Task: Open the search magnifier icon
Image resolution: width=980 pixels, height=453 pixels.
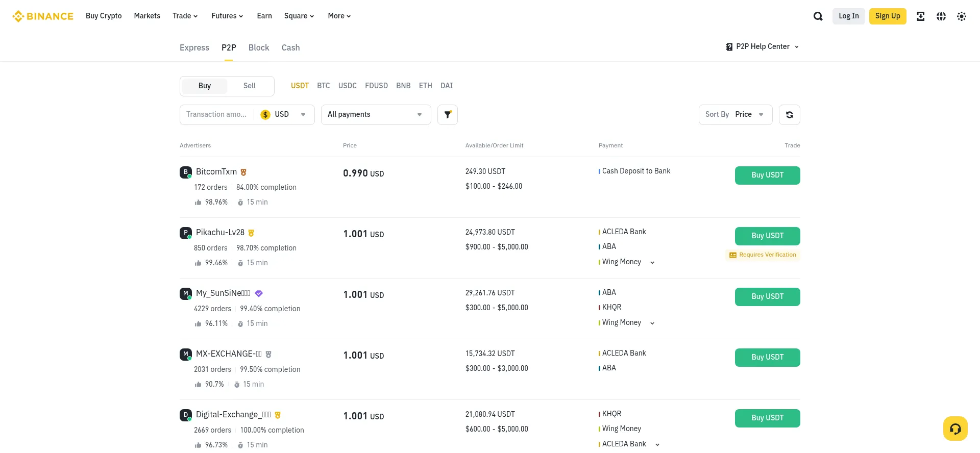Action: coord(818,16)
